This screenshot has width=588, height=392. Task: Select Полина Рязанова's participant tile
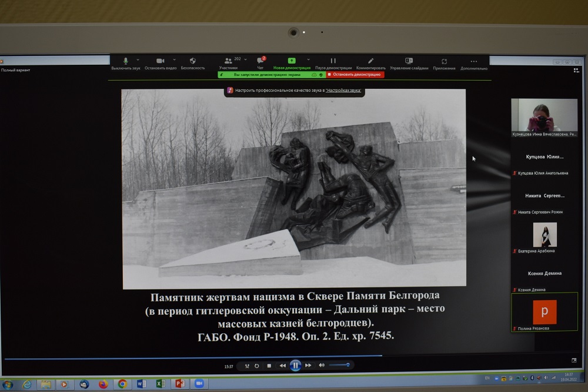(544, 313)
